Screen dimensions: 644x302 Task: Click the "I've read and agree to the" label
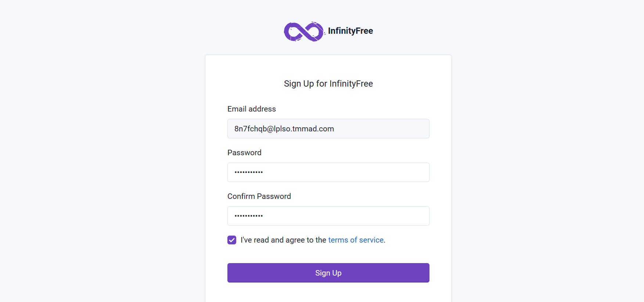[x=283, y=240]
